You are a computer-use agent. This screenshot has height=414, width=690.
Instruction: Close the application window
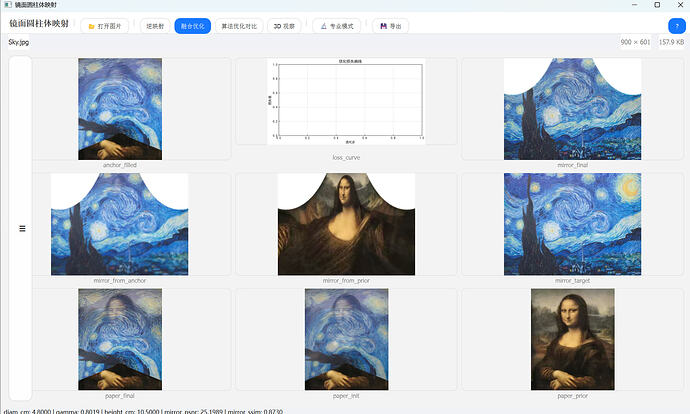click(x=680, y=5)
